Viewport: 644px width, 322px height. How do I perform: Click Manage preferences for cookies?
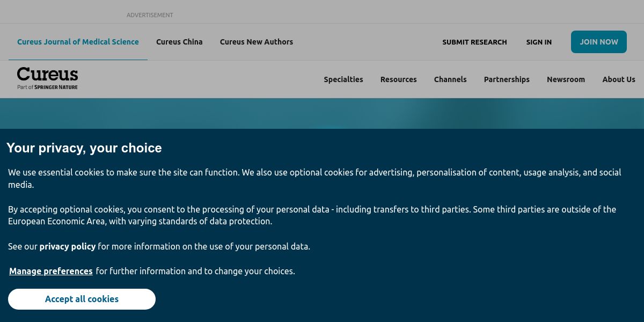[51, 271]
